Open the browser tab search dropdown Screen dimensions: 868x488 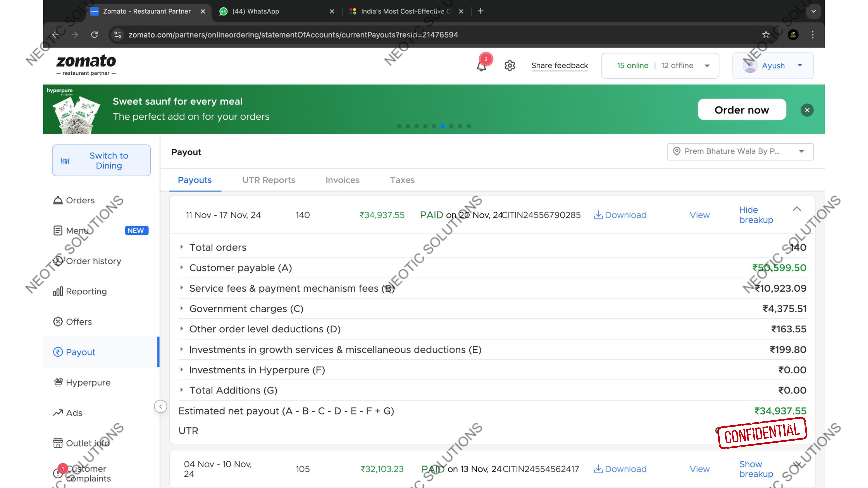(813, 11)
